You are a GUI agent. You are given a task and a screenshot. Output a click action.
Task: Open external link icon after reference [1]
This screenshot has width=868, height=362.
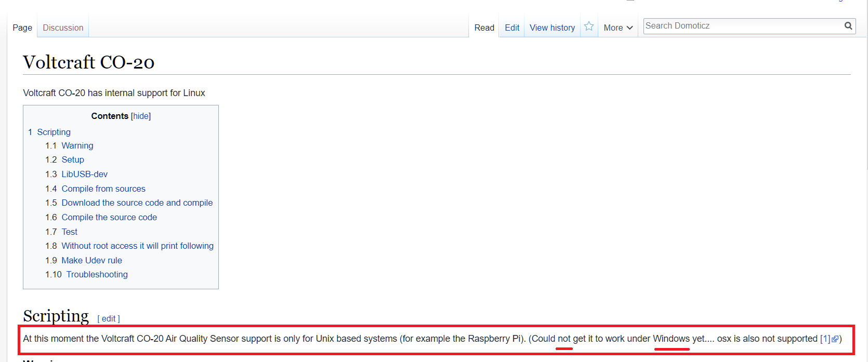coord(835,339)
